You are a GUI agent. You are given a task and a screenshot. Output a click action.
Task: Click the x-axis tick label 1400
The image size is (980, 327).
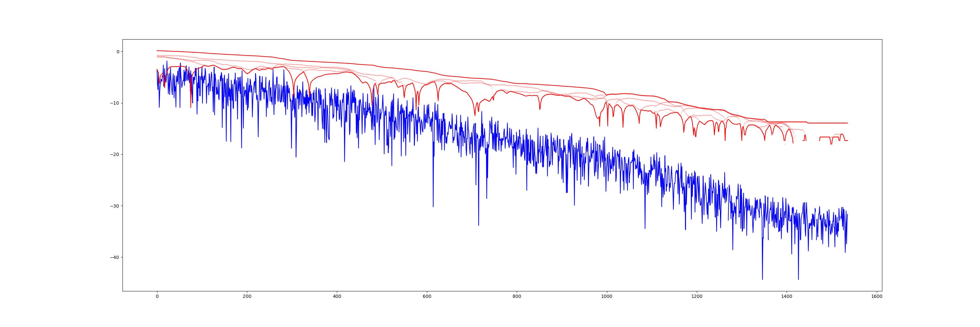787,297
